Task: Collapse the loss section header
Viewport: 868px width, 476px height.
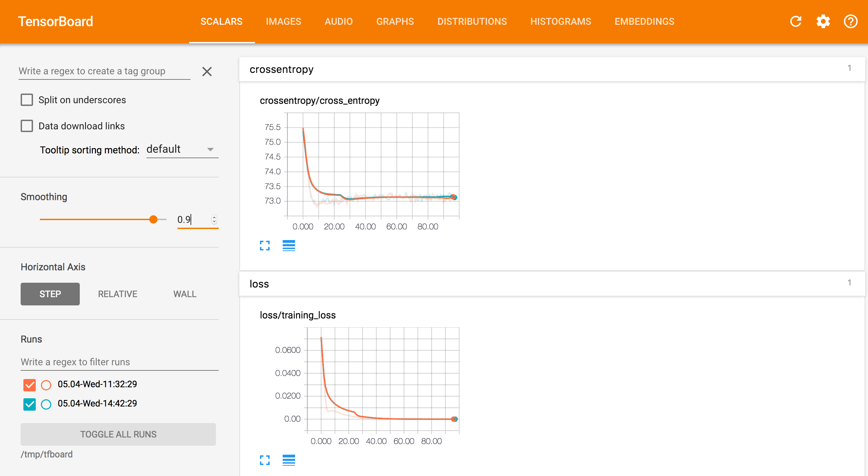Action: [552, 284]
